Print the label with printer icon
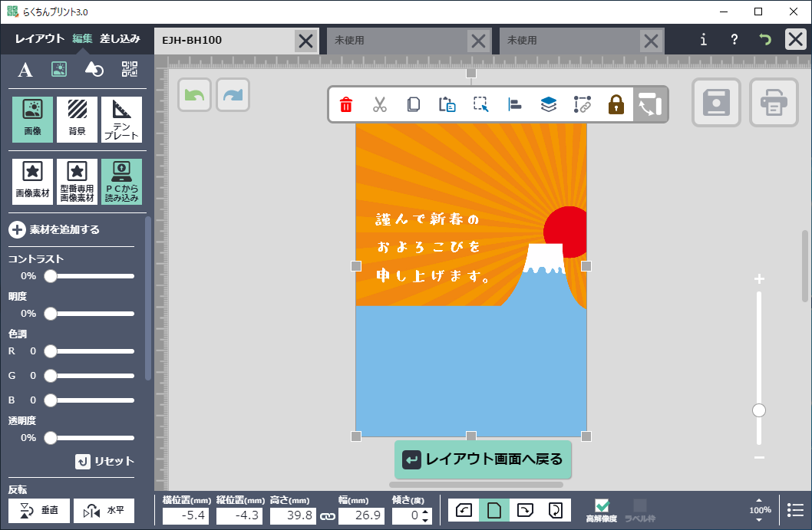Image resolution: width=812 pixels, height=530 pixels. click(x=774, y=103)
